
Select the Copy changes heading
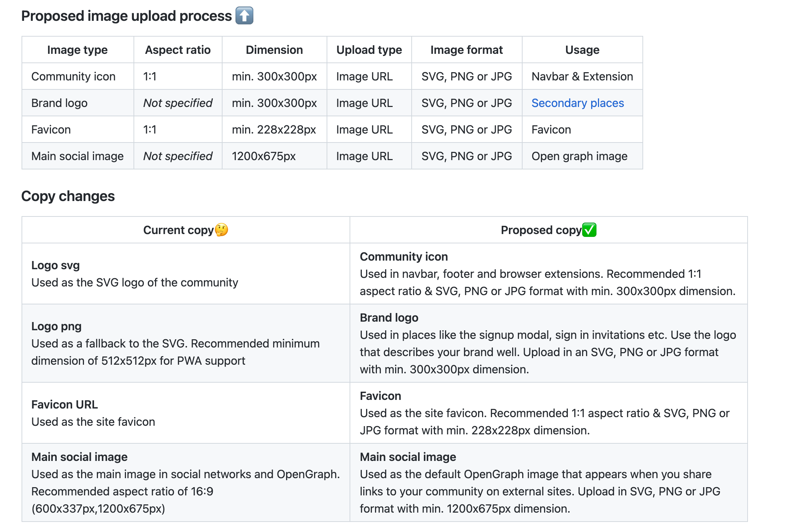68,196
